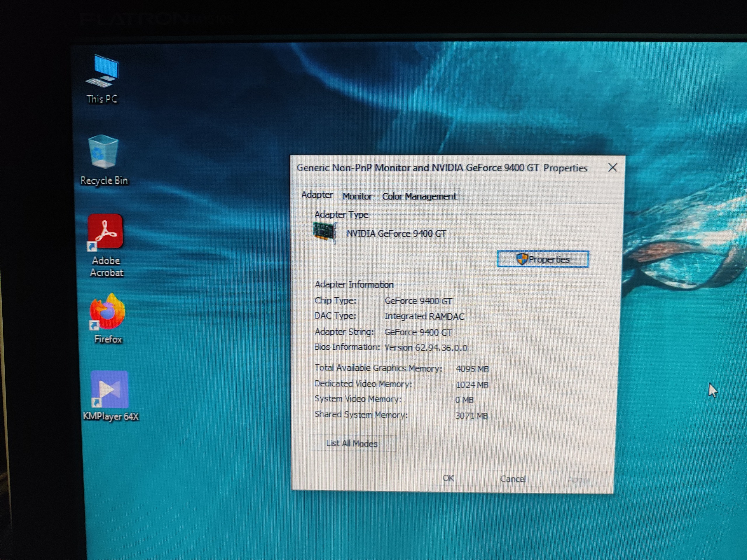This screenshot has width=747, height=560.
Task: Click the NVIDIA GeForce 9400 GT adapter name
Action: pos(396,234)
